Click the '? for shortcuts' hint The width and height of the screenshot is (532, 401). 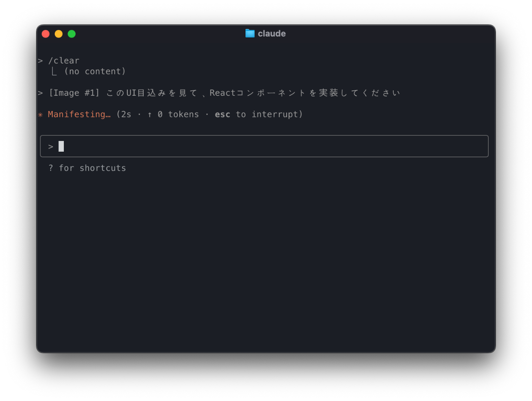[x=87, y=168]
